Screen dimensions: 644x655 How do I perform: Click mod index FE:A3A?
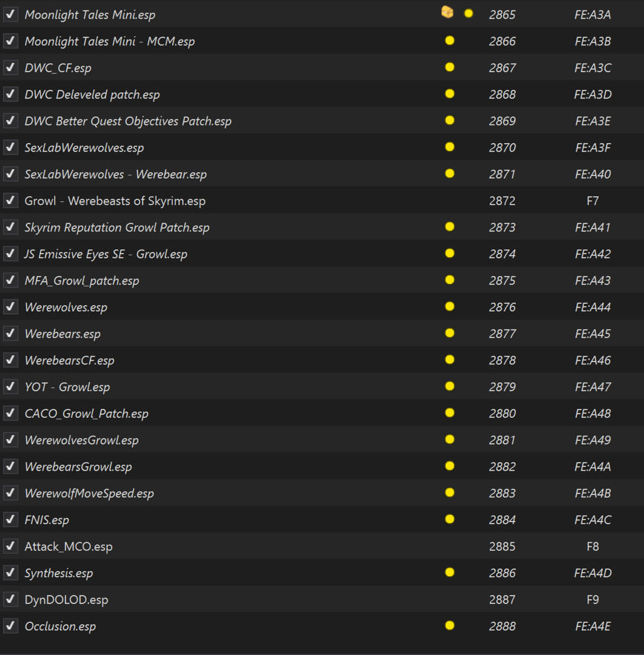coord(592,15)
